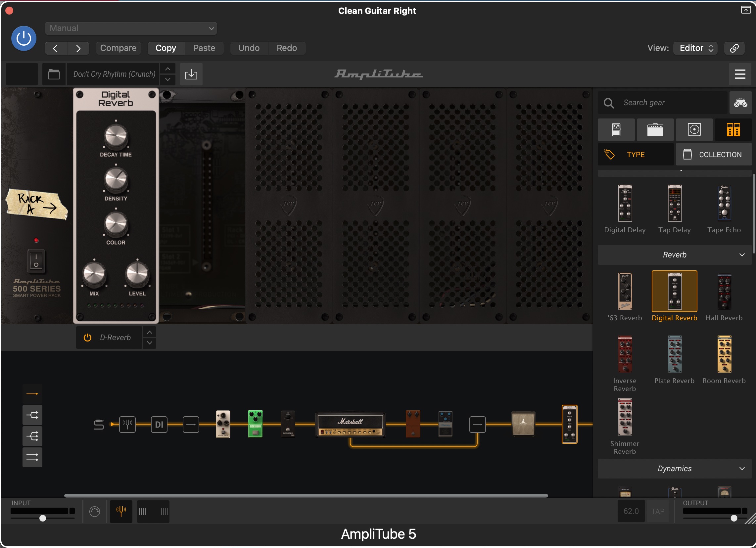Viewport: 756px width, 548px height.
Task: Select the Tape Echo gear
Action: point(724,209)
